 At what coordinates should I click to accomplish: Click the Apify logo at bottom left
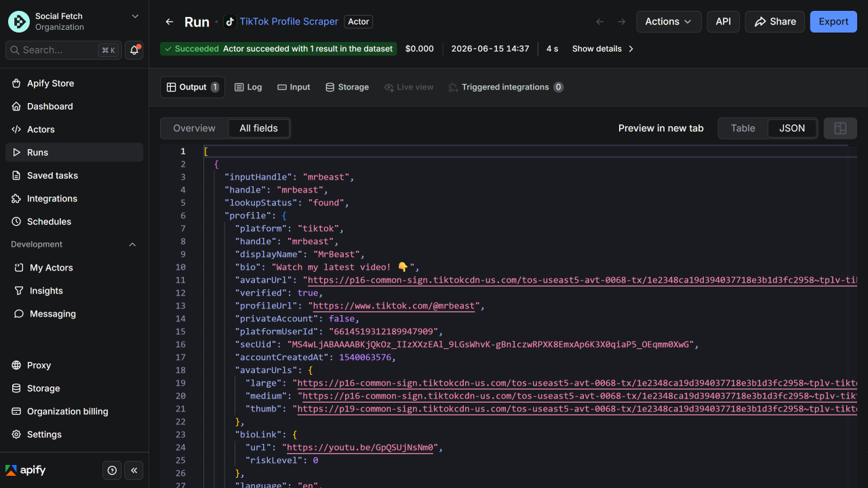coord(26,470)
